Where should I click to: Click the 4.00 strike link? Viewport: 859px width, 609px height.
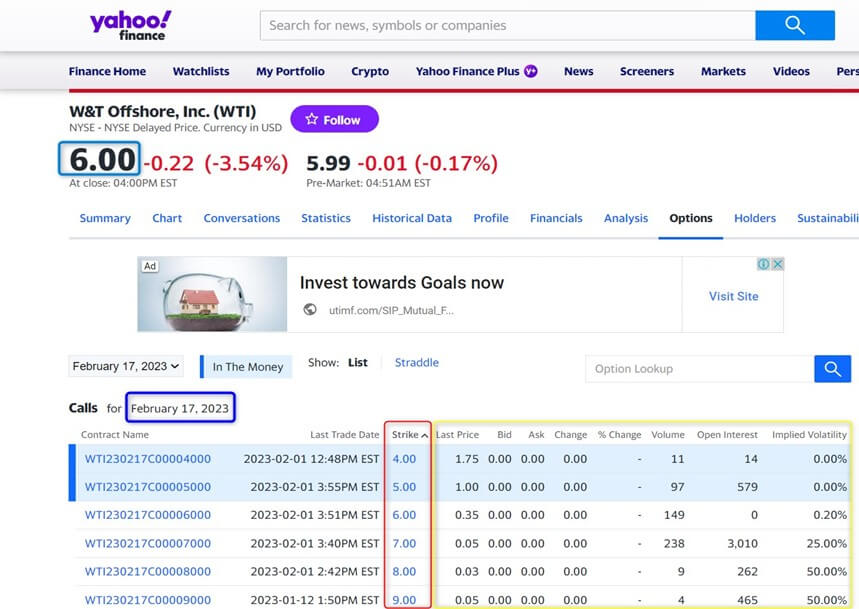[404, 459]
